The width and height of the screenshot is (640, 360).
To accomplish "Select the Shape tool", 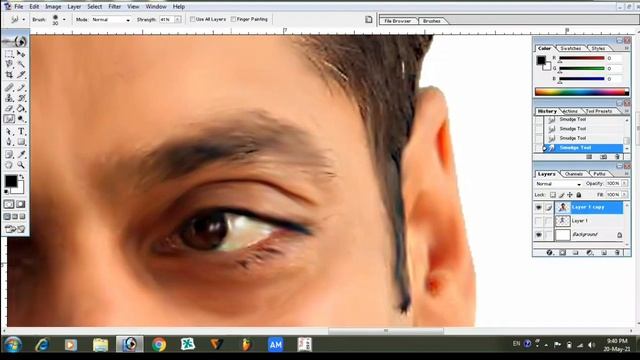I will point(21,142).
